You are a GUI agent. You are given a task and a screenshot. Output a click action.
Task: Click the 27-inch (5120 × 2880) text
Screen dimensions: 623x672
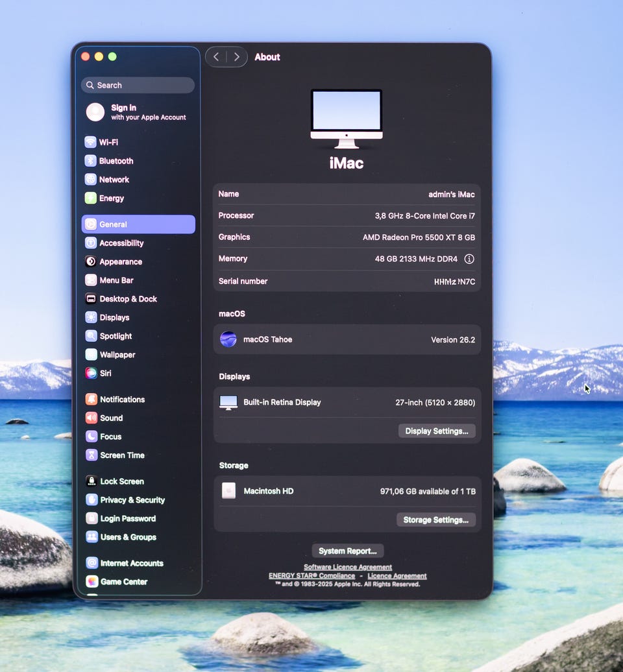435,403
